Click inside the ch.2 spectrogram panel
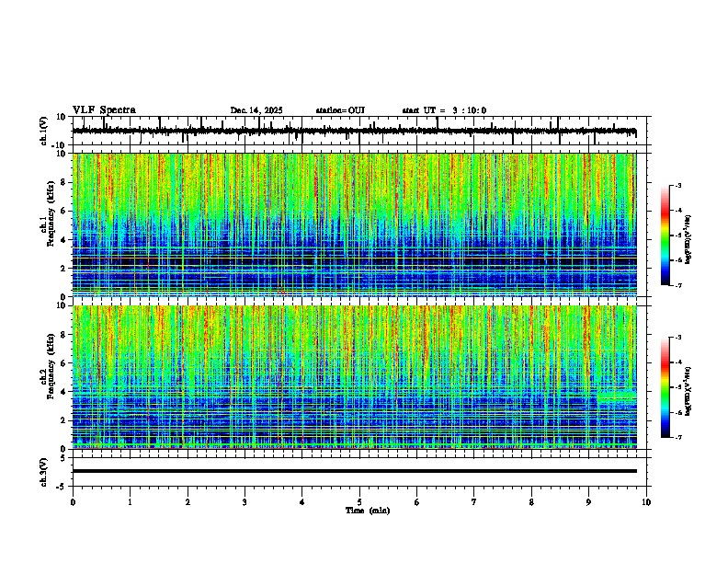728x563 pixels. click(354, 377)
